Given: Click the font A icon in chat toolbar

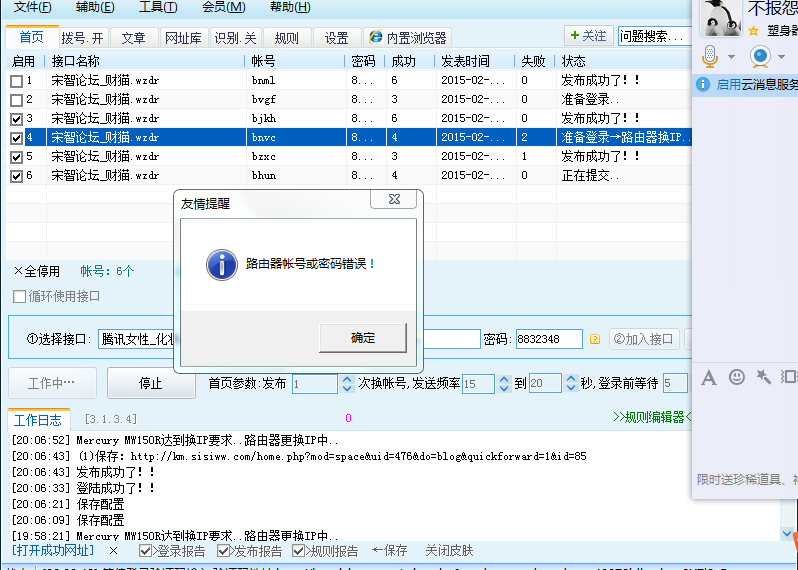Looking at the screenshot, I should [708, 378].
